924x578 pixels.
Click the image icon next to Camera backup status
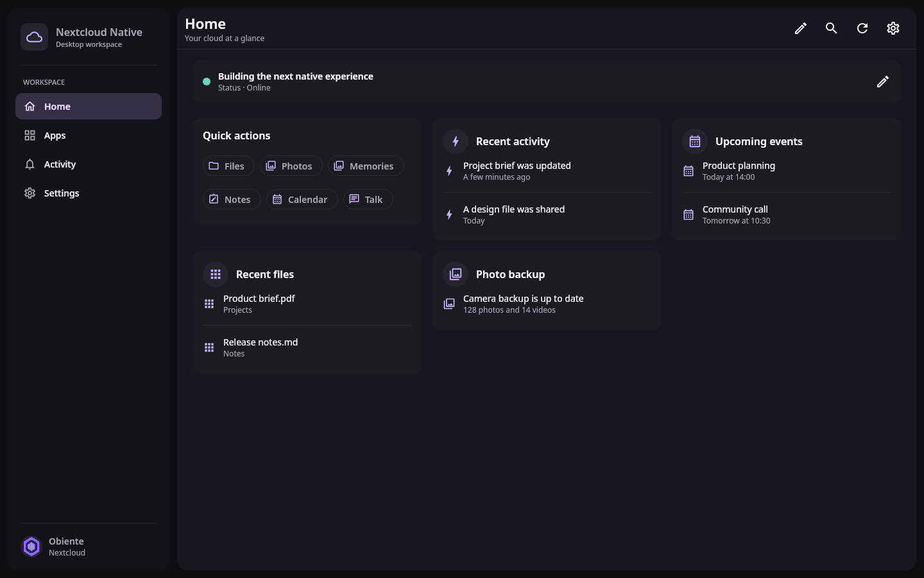[x=449, y=304]
